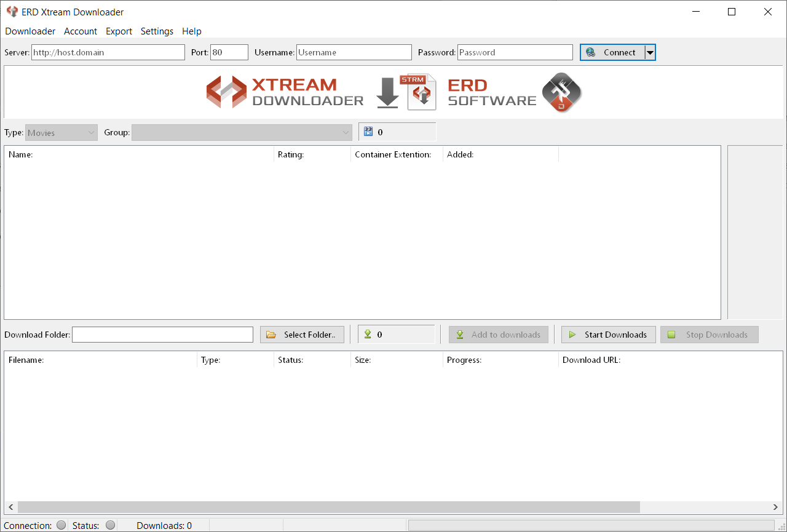Click the globe icon on Connect
The height and width of the screenshot is (532, 787).
click(x=591, y=52)
